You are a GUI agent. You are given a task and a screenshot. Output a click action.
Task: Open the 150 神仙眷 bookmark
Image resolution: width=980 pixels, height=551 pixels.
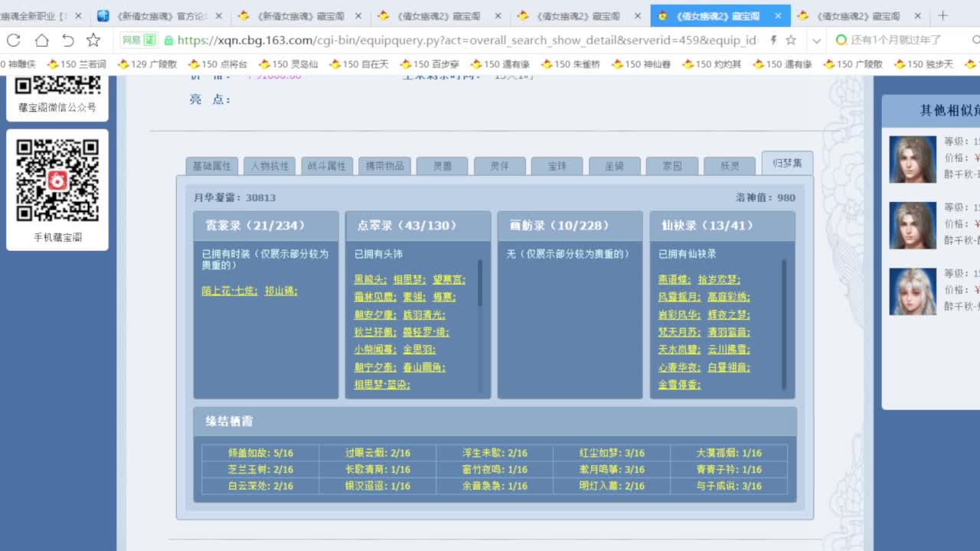coord(642,64)
